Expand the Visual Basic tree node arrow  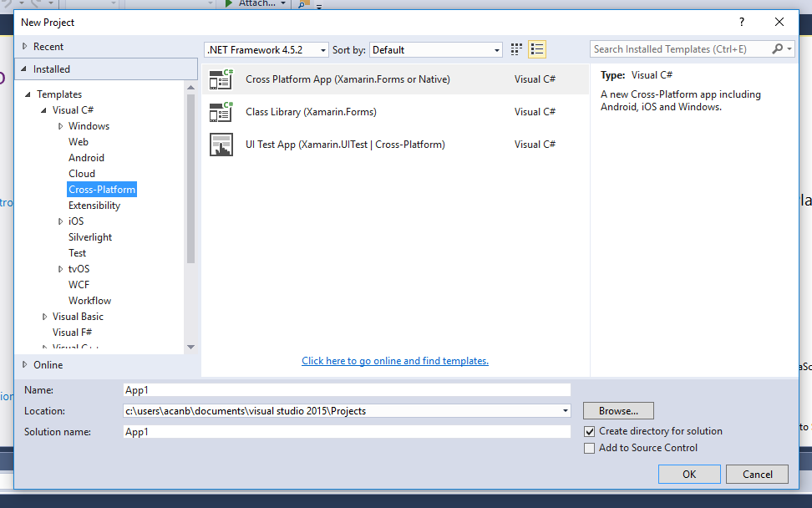(x=44, y=317)
